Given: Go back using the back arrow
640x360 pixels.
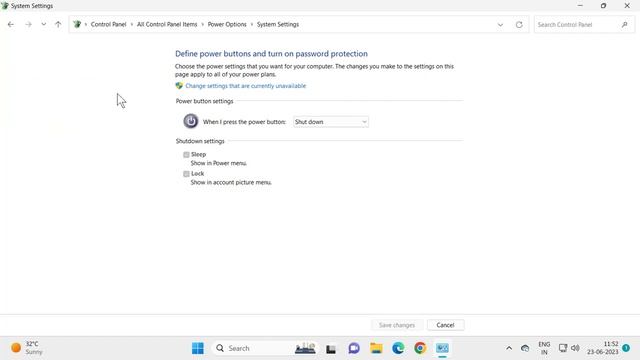Looking at the screenshot, I should 11,24.
